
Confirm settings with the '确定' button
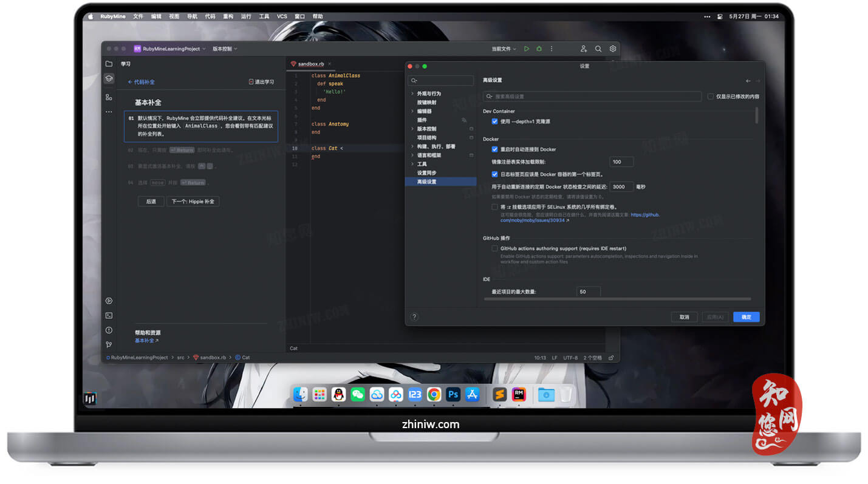[x=746, y=317]
